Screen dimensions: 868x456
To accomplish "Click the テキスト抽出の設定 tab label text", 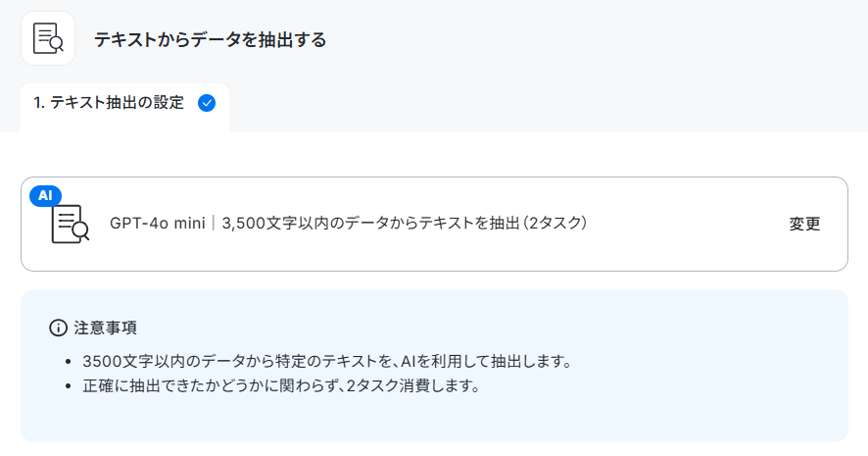I will point(117,103).
